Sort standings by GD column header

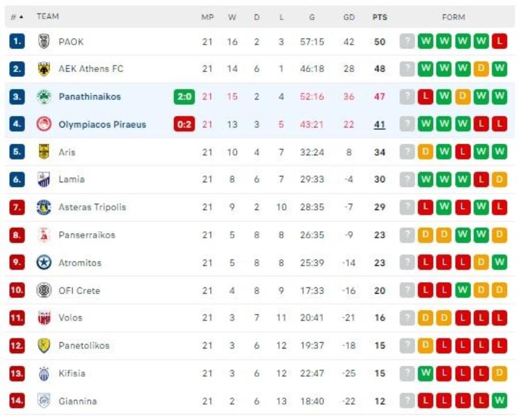[x=349, y=17]
